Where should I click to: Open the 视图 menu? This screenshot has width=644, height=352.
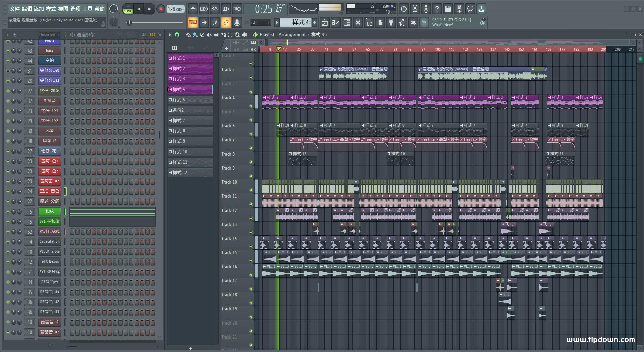click(63, 9)
